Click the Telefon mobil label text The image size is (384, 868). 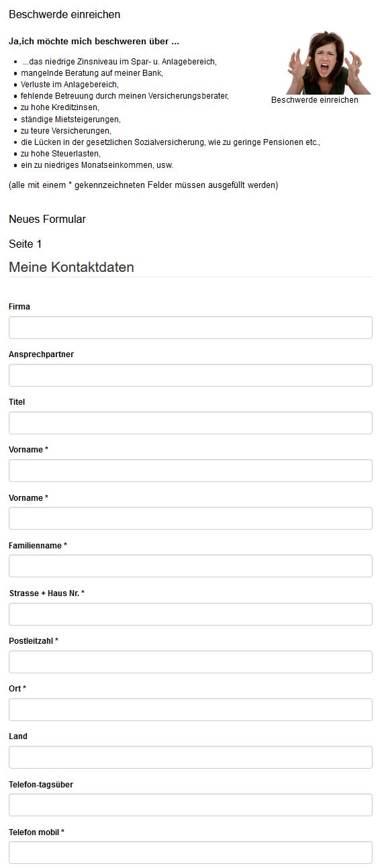coord(36,832)
